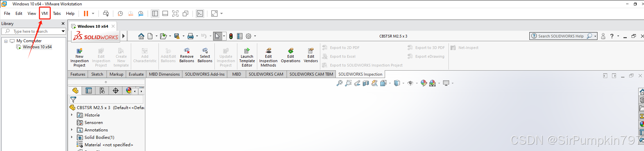Click the feature tree filter funnel
644x151 pixels.
[x=73, y=100]
